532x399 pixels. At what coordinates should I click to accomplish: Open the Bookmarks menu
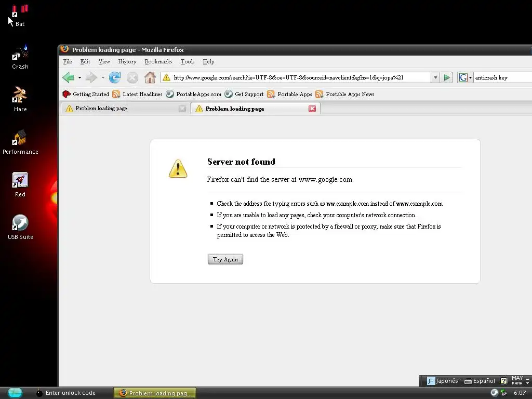tap(158, 61)
